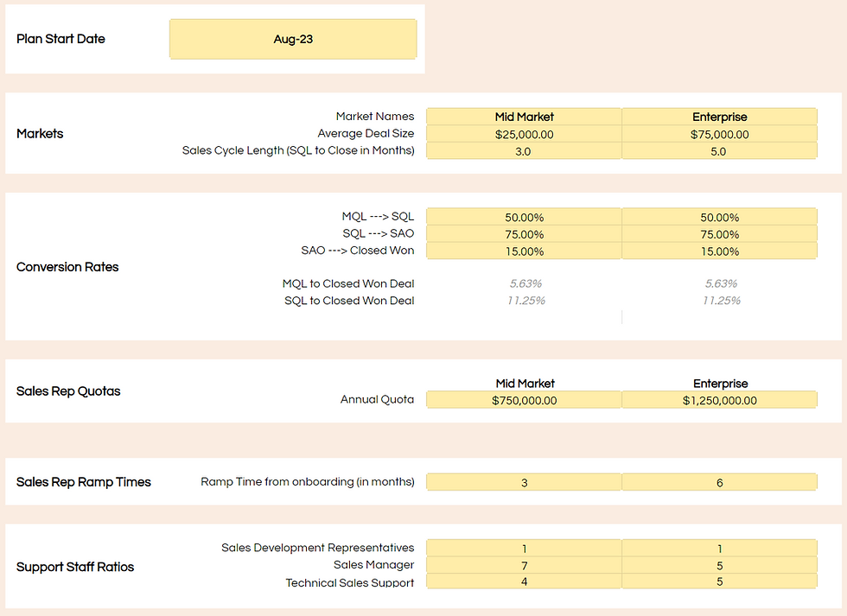Select the Mid Market SAO to Closed Won rate
847x616 pixels.
(x=524, y=251)
